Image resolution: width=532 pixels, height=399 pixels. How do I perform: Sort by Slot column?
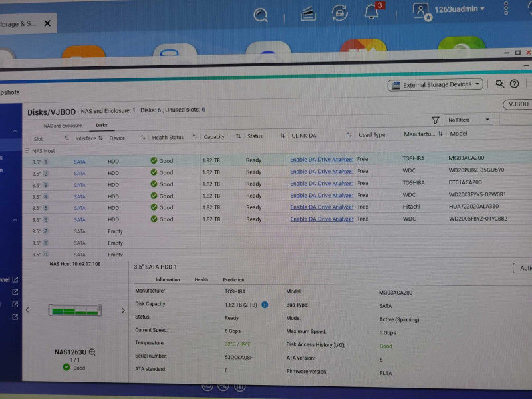[67, 138]
